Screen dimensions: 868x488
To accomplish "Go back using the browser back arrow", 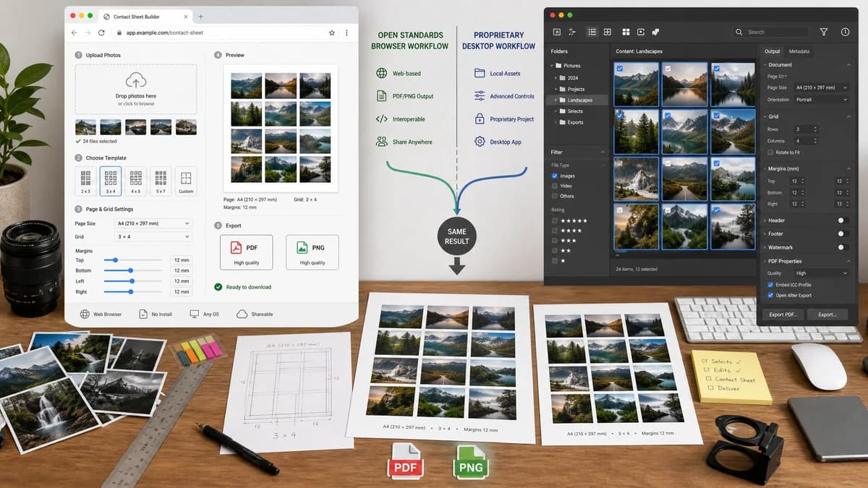I will tap(74, 33).
